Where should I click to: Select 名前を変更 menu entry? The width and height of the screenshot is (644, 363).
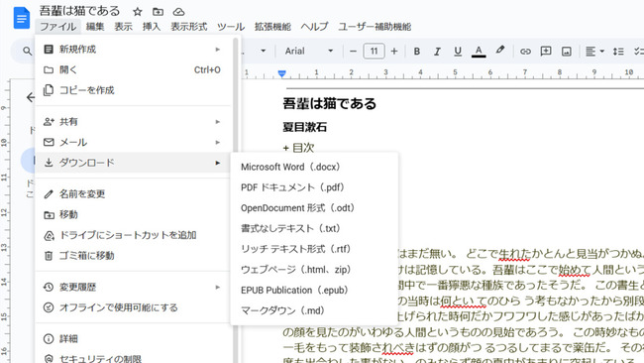pyautogui.click(x=132, y=194)
